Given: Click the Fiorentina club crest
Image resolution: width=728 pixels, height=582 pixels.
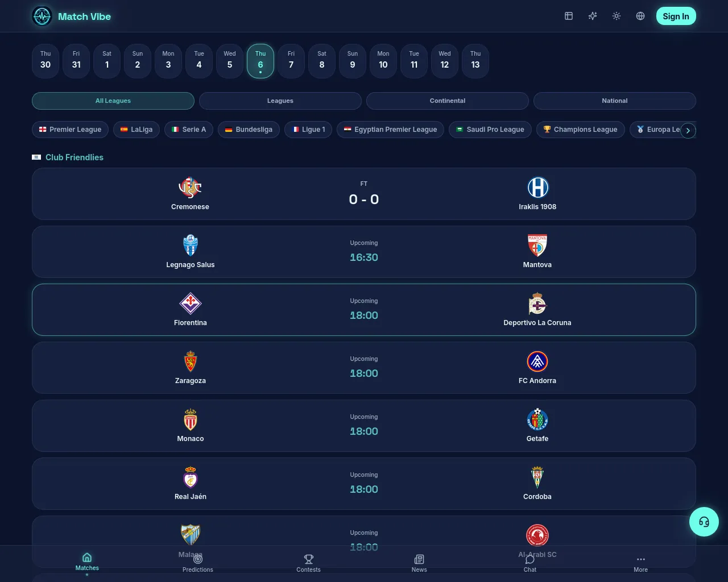Looking at the screenshot, I should 190,304.
